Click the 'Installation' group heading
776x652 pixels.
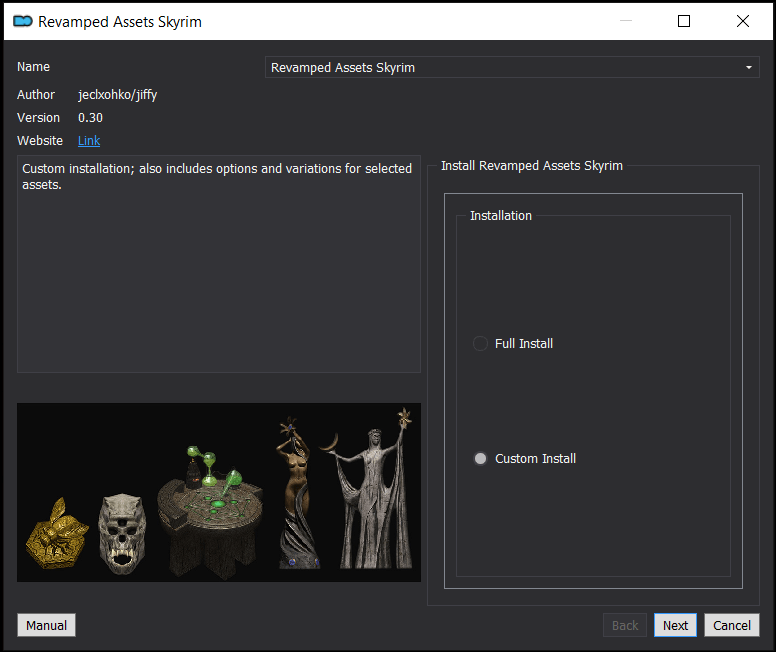pos(501,216)
